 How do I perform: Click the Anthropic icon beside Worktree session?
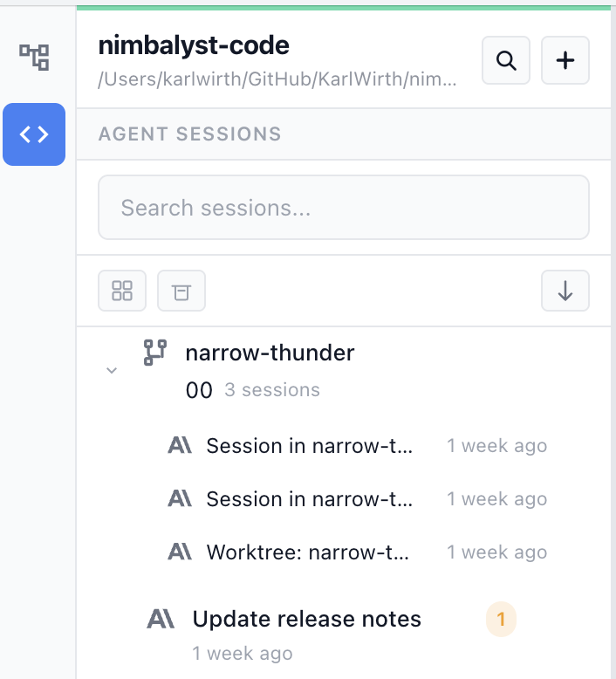point(180,552)
